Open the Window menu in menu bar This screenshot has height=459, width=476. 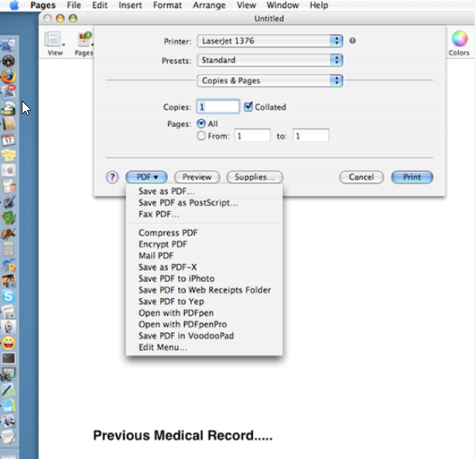coord(283,5)
